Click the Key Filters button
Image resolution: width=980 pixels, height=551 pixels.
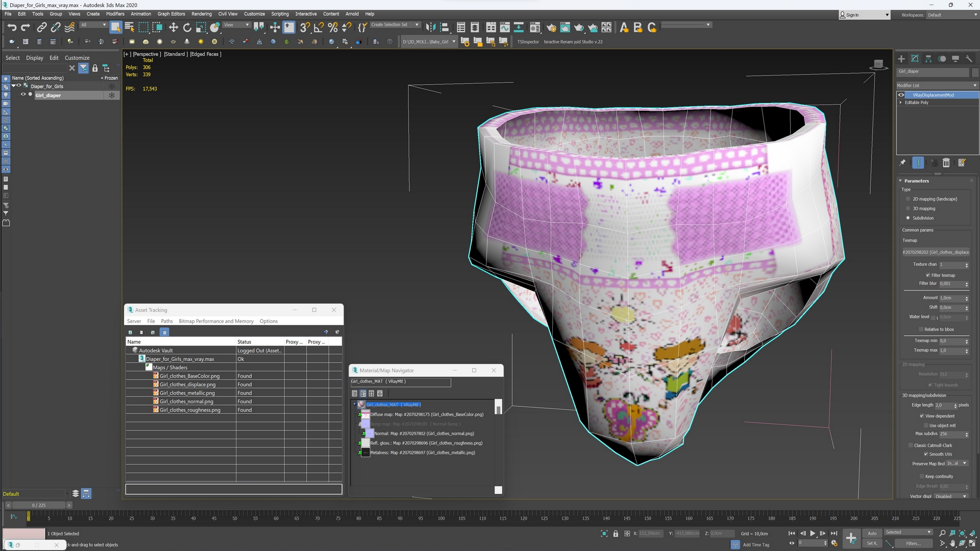pos(913,543)
